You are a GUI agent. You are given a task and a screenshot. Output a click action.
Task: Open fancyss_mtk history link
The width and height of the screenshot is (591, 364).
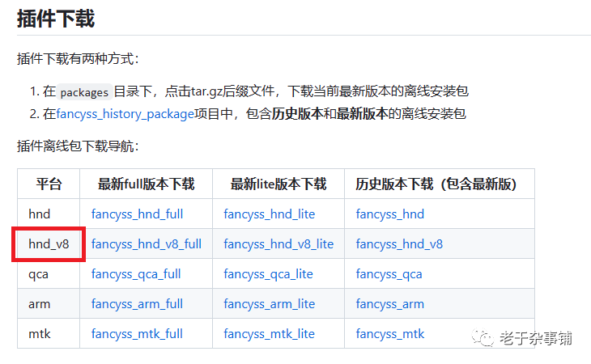coord(390,334)
